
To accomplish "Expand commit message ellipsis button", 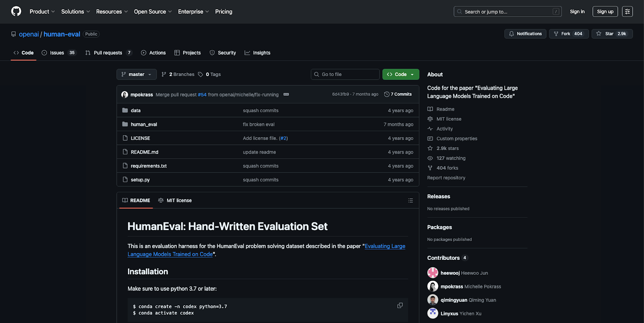I will click(x=286, y=95).
